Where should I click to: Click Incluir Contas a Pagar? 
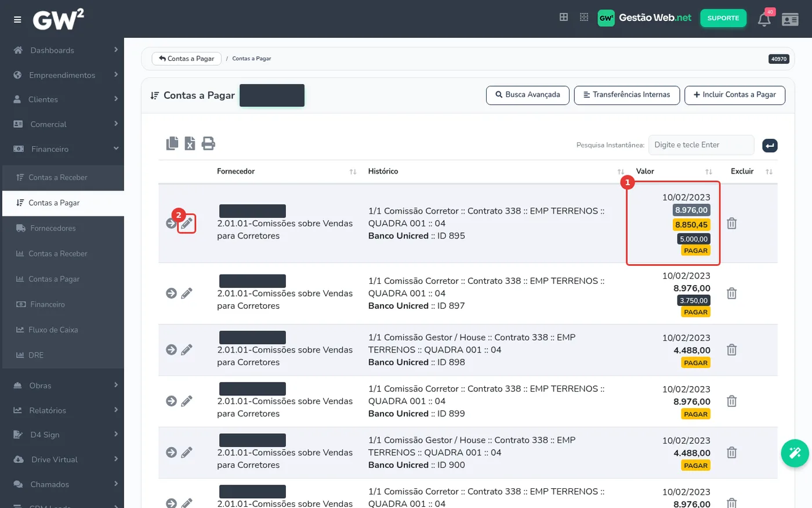click(x=735, y=95)
